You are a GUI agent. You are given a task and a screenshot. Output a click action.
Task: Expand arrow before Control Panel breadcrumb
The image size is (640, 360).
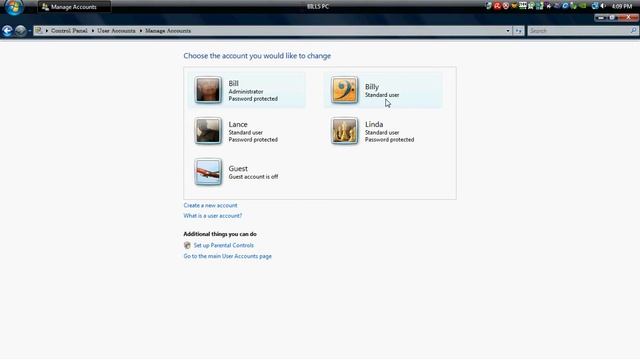pos(47,31)
